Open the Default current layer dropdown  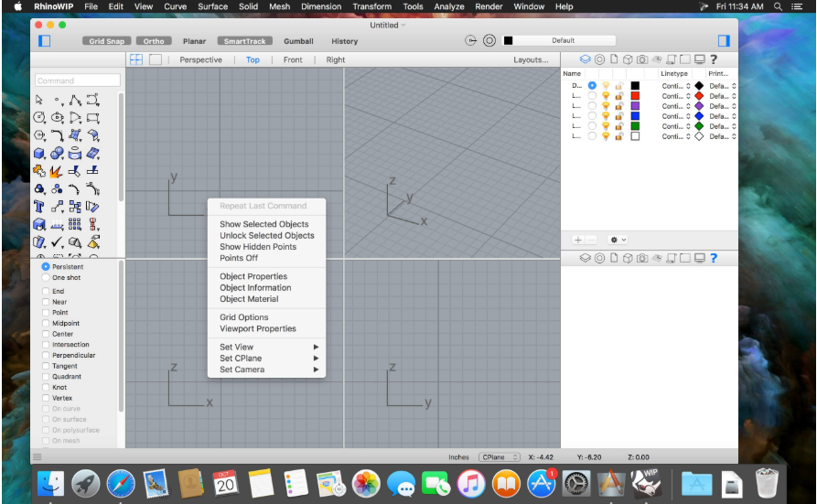click(x=559, y=40)
